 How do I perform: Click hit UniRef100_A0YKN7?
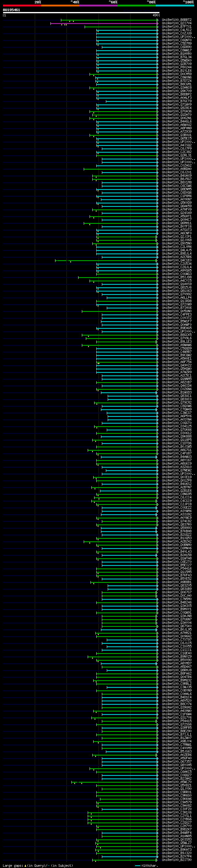(176, 199)
